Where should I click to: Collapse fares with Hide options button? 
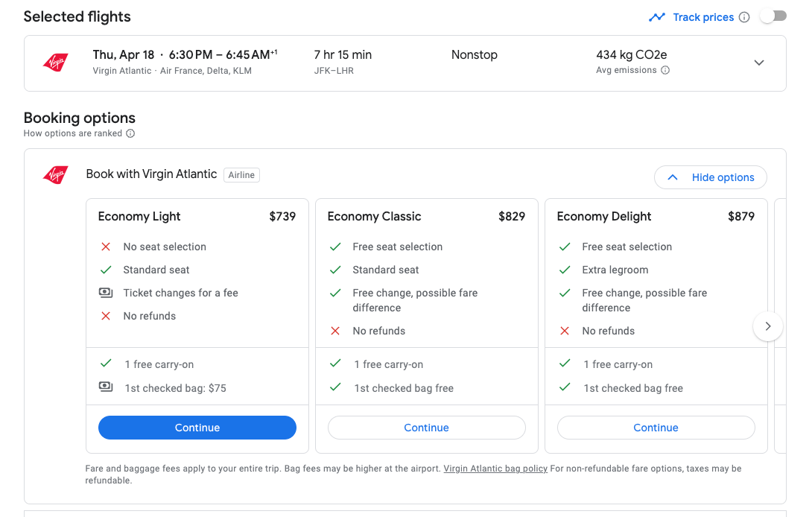coord(710,177)
